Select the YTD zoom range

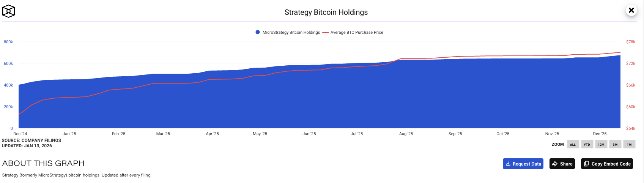click(x=587, y=144)
